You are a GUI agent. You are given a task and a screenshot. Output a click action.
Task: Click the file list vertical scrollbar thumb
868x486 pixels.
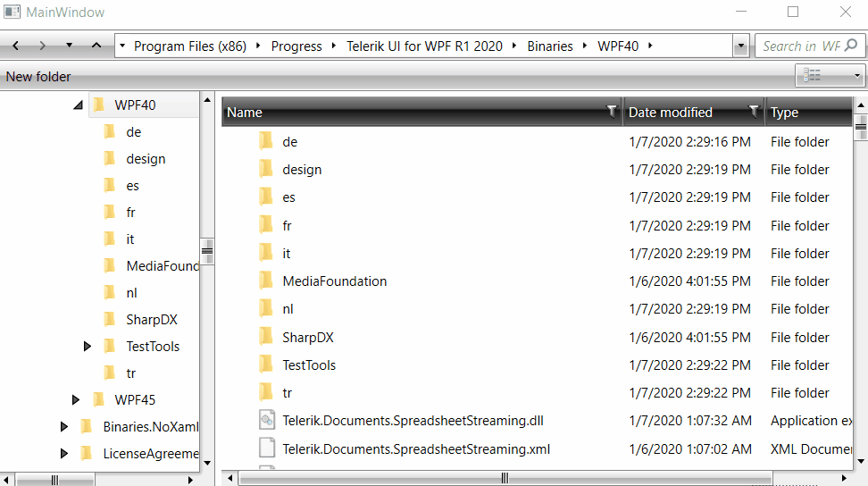tap(861, 128)
